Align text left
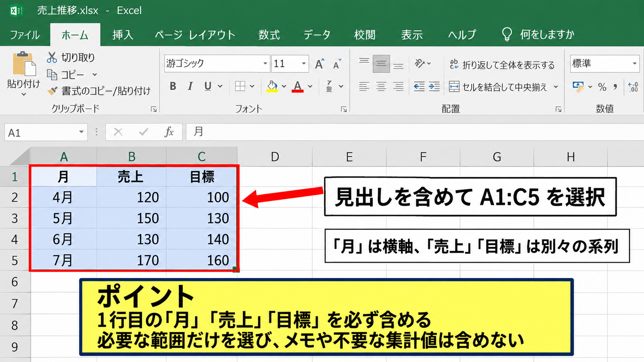This screenshot has height=362, width=644. (364, 87)
